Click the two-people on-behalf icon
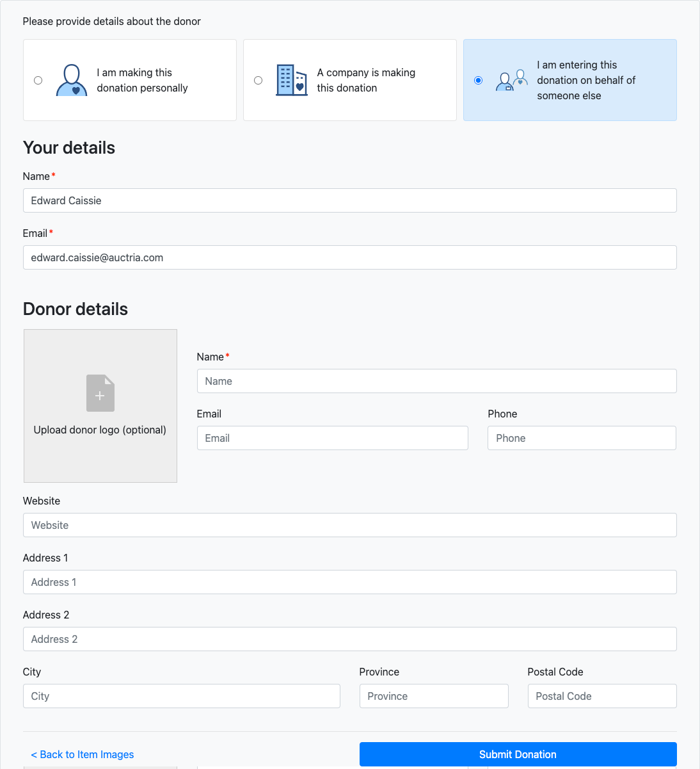Screen dimensions: 700x769 [511, 80]
